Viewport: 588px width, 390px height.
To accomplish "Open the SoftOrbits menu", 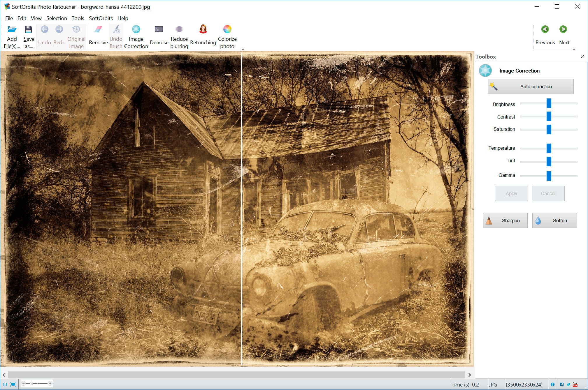I will 100,18.
